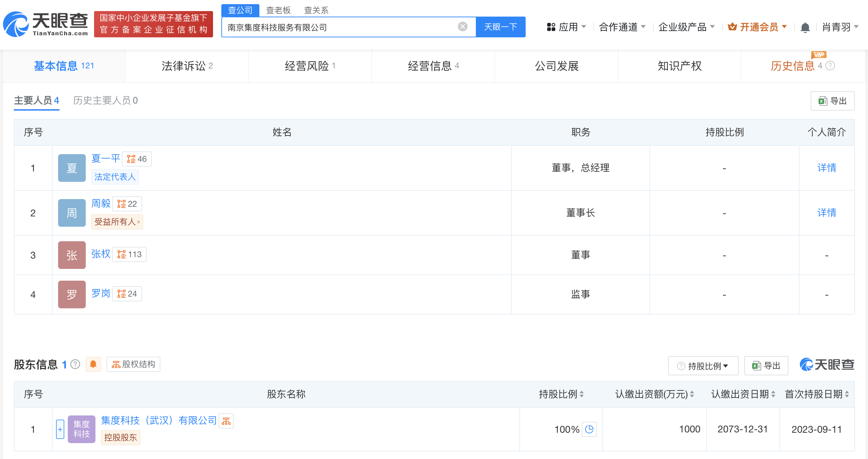Screen dimensions: 868x459
Task: Open the 应用 dropdown menu
Action: coord(566,27)
